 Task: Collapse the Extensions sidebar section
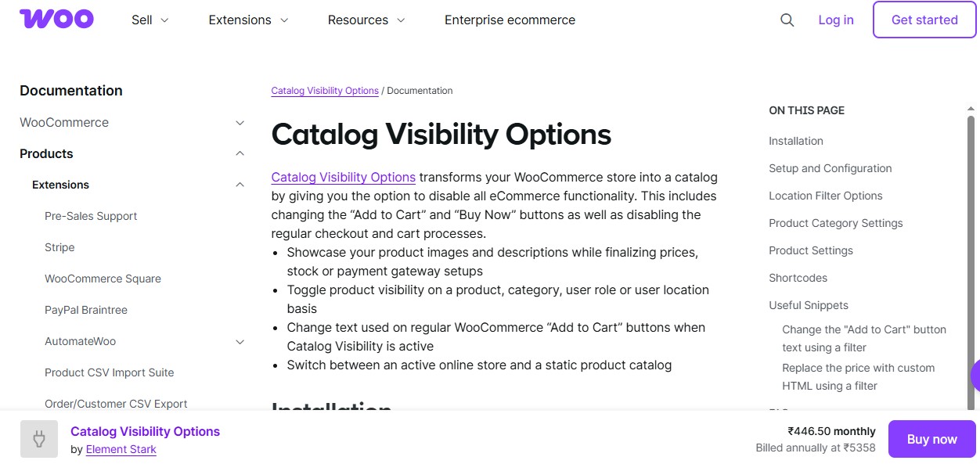(240, 185)
